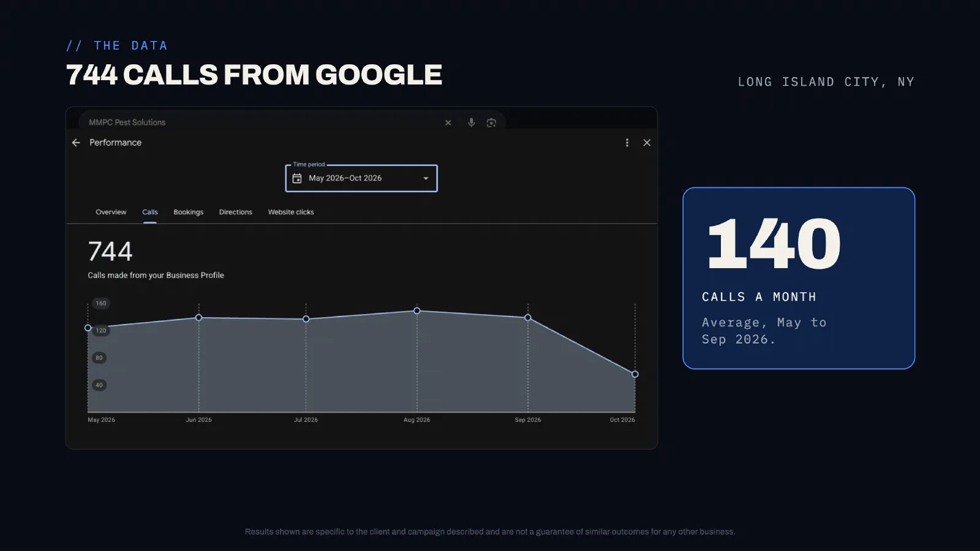The image size is (980, 551).
Task: Click the 'Aug 2026' axis label
Action: (417, 420)
